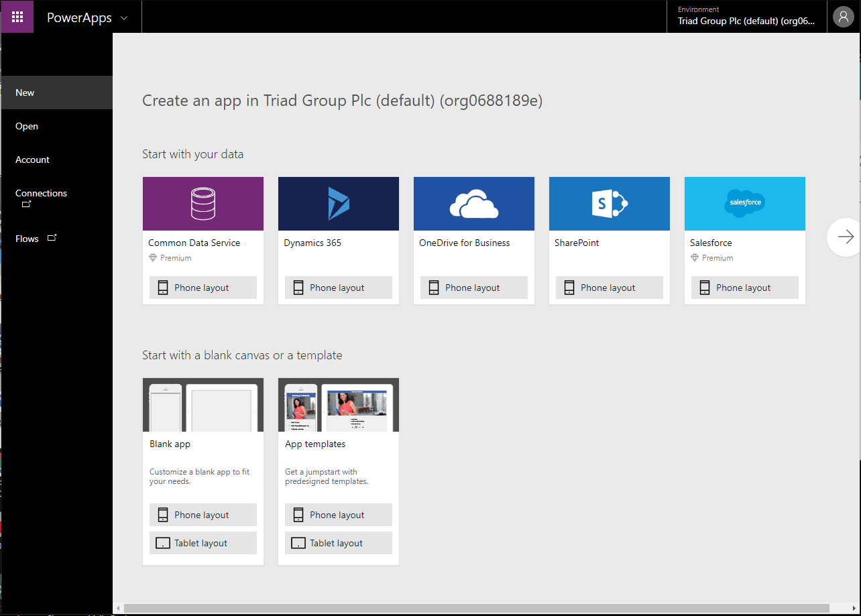
Task: Open the user account profile icon
Action: tap(844, 17)
